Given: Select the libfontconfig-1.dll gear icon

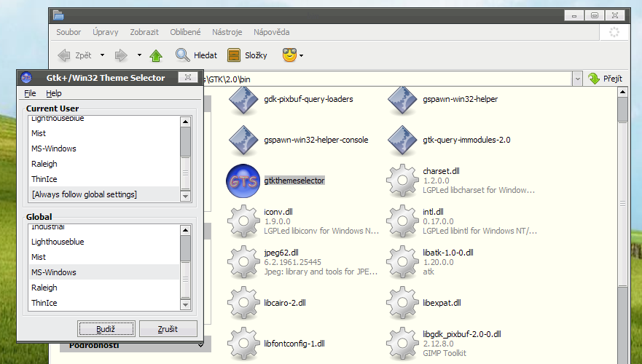Looking at the screenshot, I should click(243, 344).
